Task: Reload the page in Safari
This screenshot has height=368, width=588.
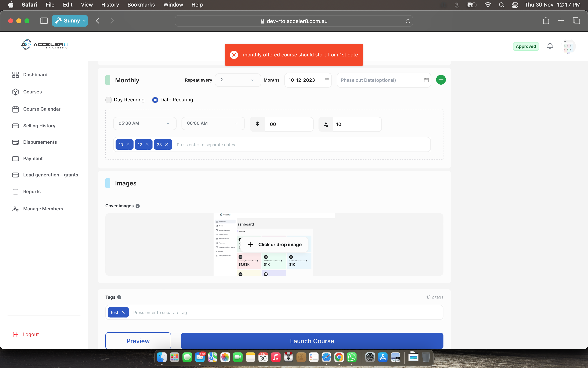Action: pyautogui.click(x=408, y=21)
